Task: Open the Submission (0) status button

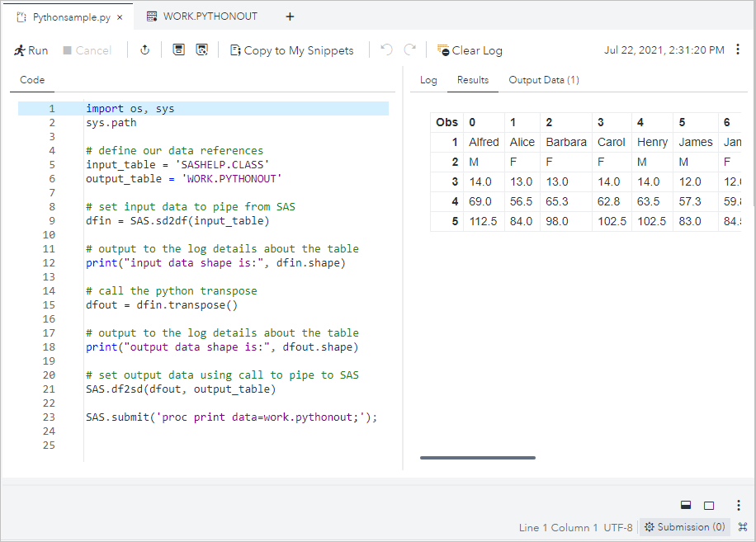Action: 684,527
